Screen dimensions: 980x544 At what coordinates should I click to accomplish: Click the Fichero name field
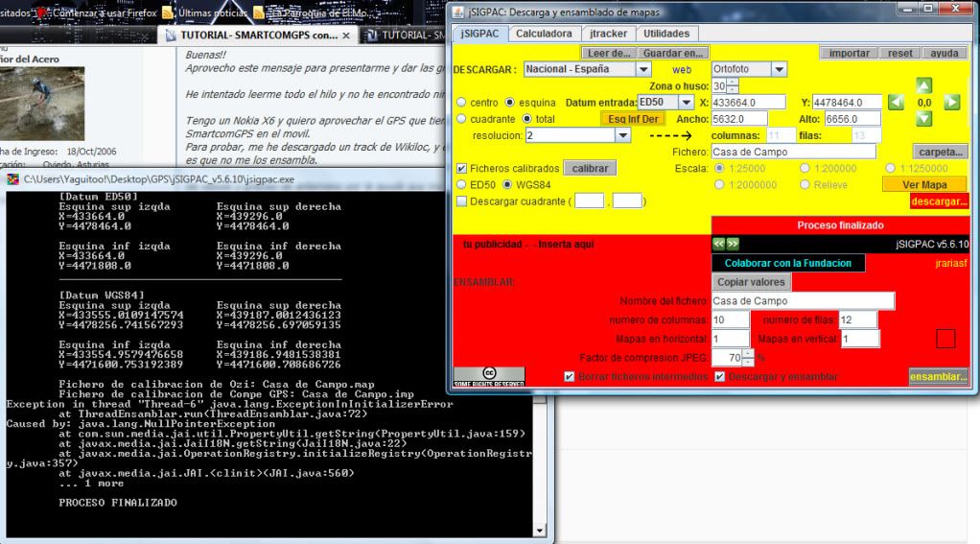point(793,152)
